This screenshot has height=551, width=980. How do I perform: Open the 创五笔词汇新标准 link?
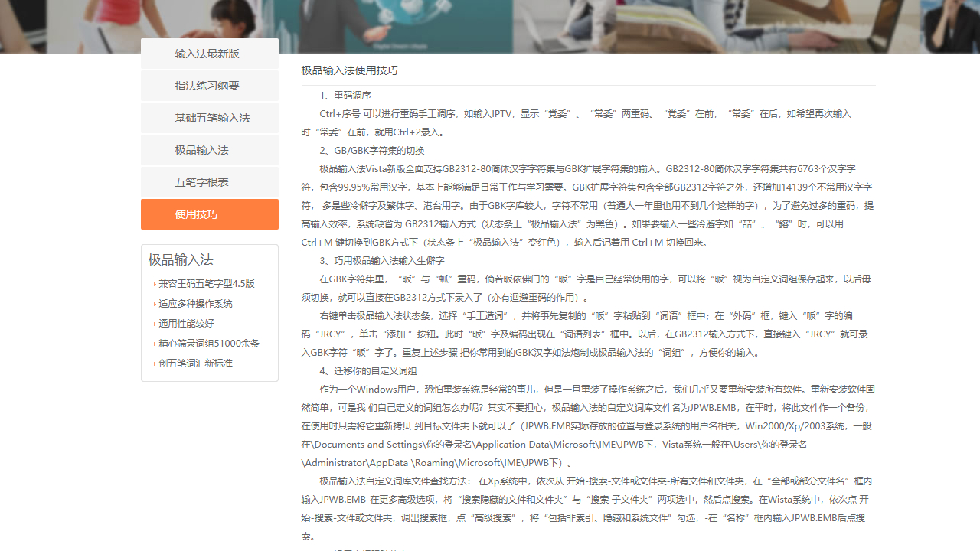click(194, 363)
